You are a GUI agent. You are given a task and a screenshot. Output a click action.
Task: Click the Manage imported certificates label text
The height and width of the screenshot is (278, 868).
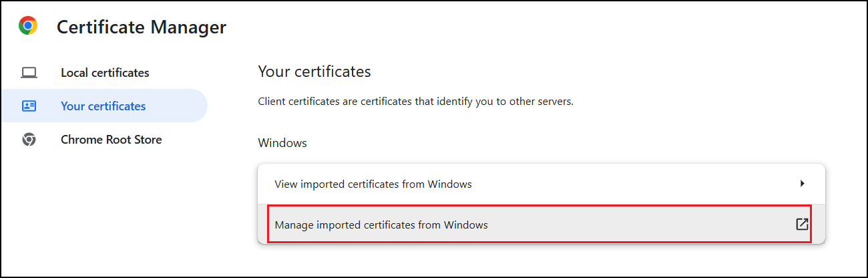(381, 225)
